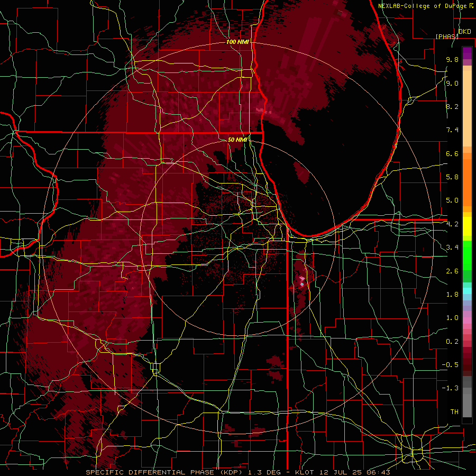
Task: Click the 8.2 legend value
Action: (452, 106)
